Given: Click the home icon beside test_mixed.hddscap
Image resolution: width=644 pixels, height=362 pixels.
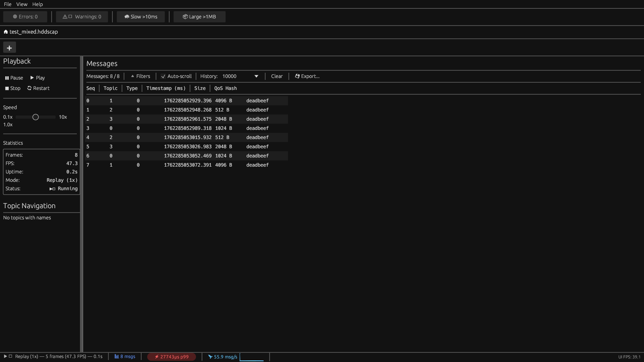Looking at the screenshot, I should tap(5, 32).
